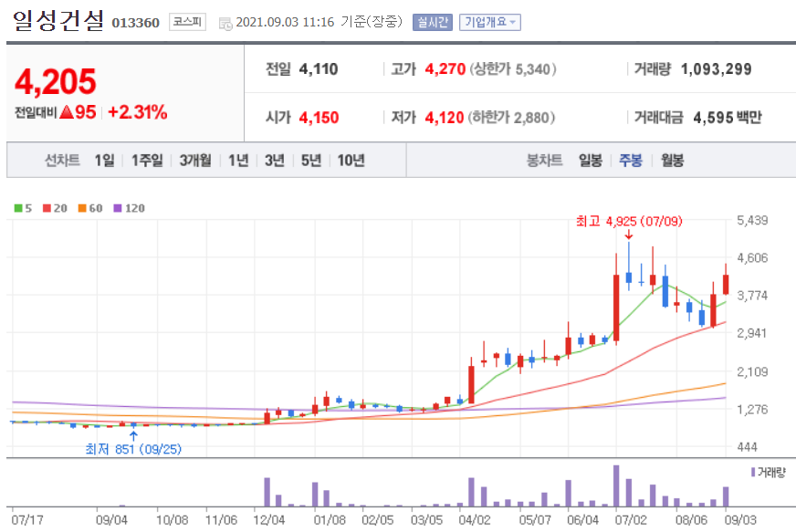
Task: Select the red 20-day moving average legend icon
Action: click(46, 207)
